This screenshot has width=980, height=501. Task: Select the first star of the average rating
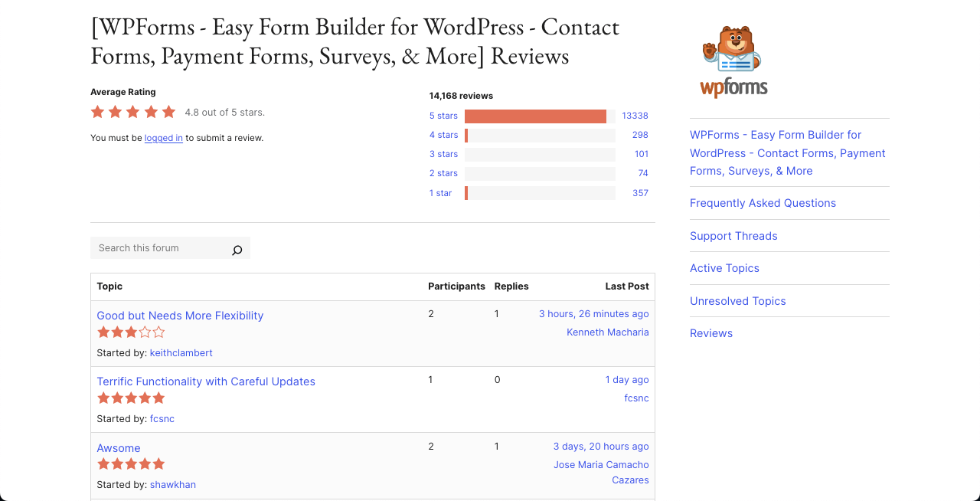pos(97,111)
